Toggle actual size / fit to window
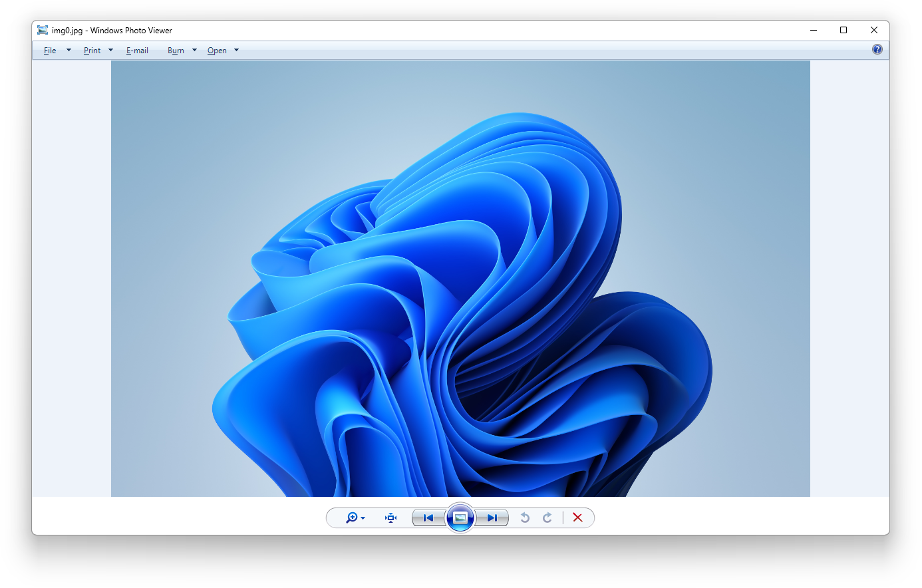922x588 pixels. 391,517
